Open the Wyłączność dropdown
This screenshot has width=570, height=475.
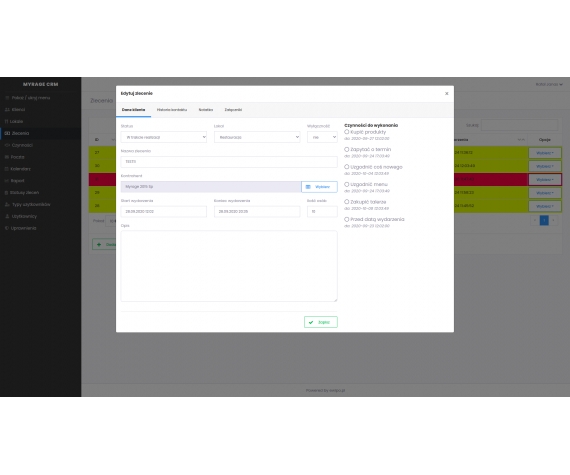pos(322,137)
